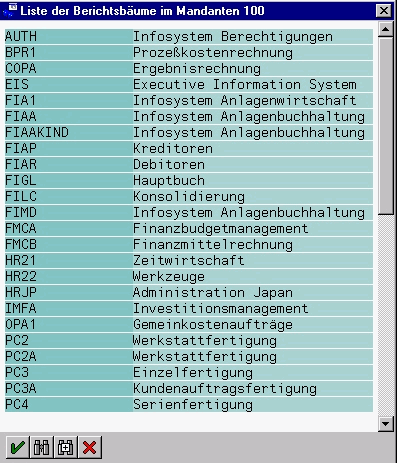Pick the HR21 Zeitwirtschaft entry
Image resolution: width=397 pixels, height=463 pixels.
(x=189, y=261)
